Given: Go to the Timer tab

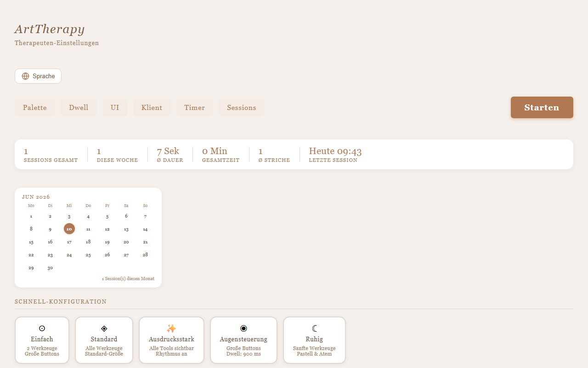Looking at the screenshot, I should (x=194, y=108).
